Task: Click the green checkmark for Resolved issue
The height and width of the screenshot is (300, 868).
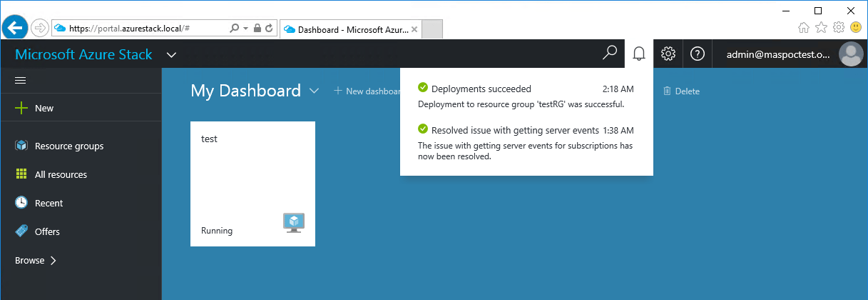Action: [423, 129]
